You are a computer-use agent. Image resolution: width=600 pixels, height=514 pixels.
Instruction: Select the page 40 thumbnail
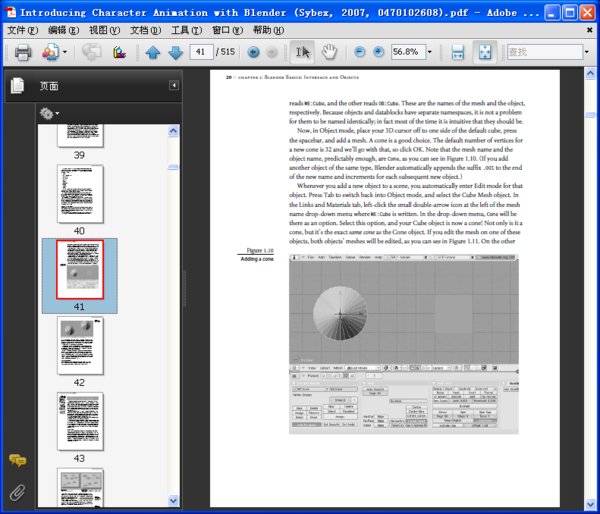80,194
